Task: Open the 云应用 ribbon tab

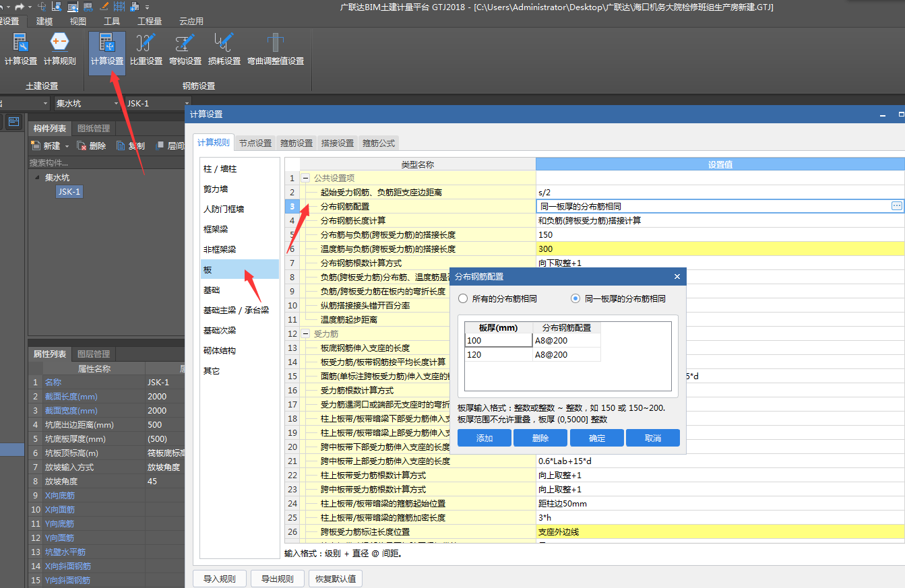Action: [x=191, y=21]
